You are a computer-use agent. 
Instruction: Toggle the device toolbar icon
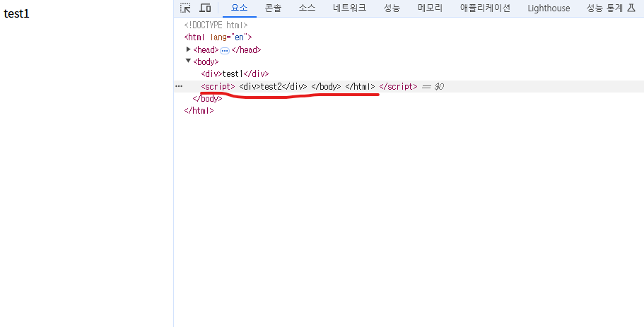click(x=205, y=8)
